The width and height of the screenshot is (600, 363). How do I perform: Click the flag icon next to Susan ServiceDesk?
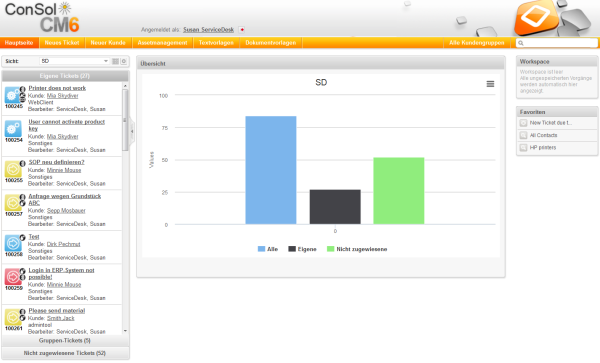point(241,30)
